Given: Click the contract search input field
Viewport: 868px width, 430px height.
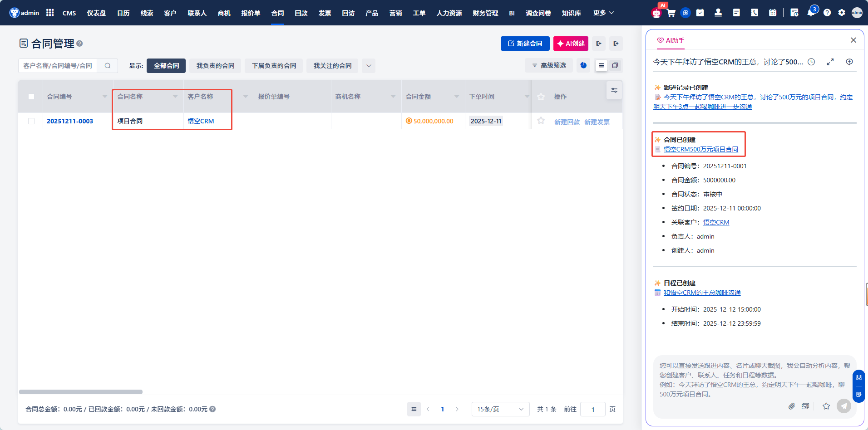Looking at the screenshot, I should coord(58,66).
